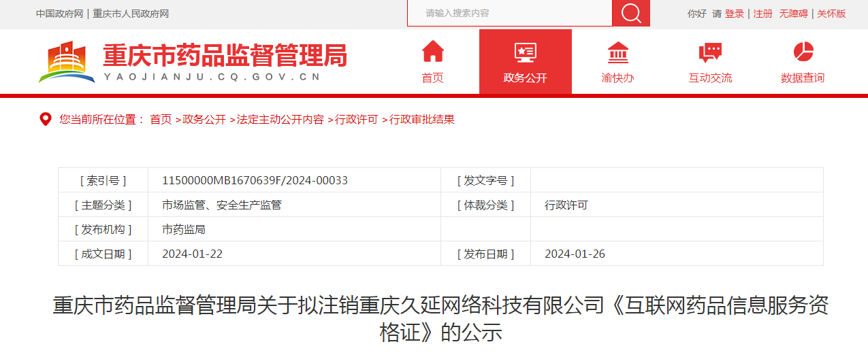Click the 您当前所在位置 label
The image size is (868, 357).
coord(101,120)
